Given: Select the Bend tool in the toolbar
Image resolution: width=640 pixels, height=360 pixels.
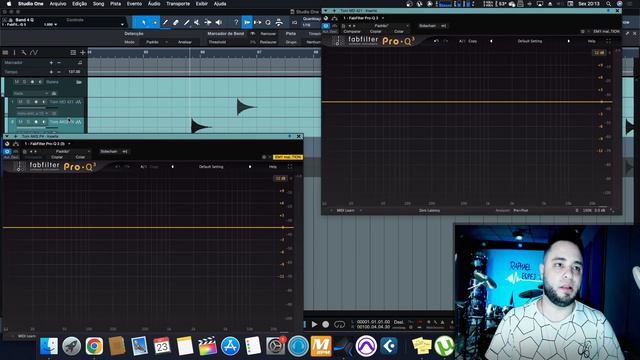Looking at the screenshot, I should coord(208,22).
